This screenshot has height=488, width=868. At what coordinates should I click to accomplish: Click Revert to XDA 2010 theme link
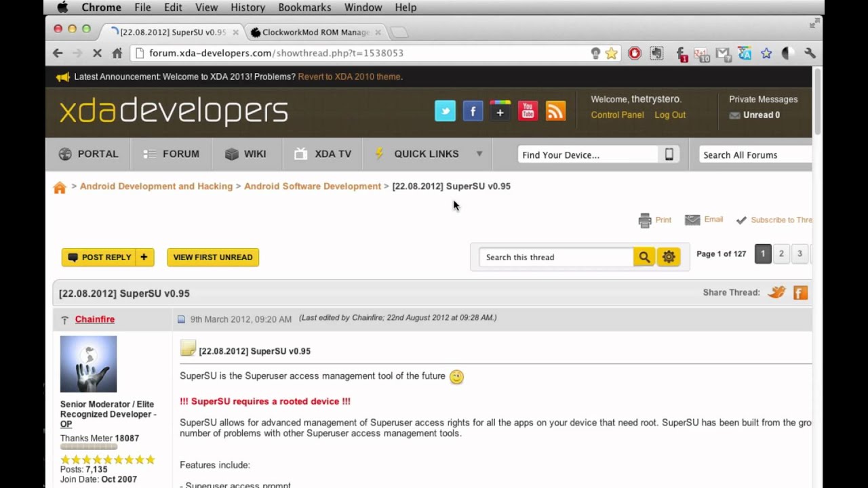349,77
